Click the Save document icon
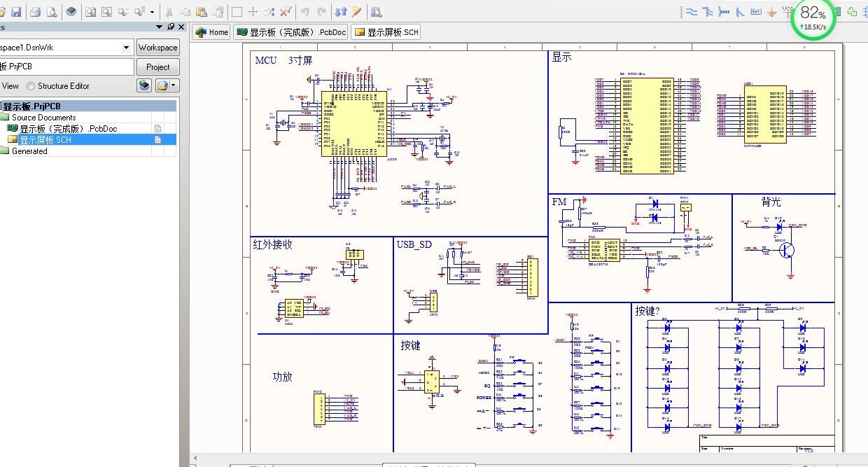 [15, 11]
